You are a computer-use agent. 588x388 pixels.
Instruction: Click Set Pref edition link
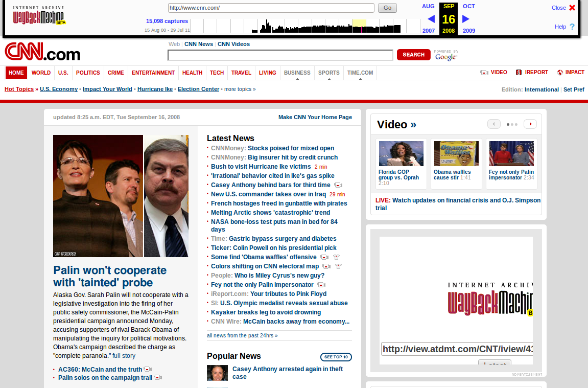[574, 89]
